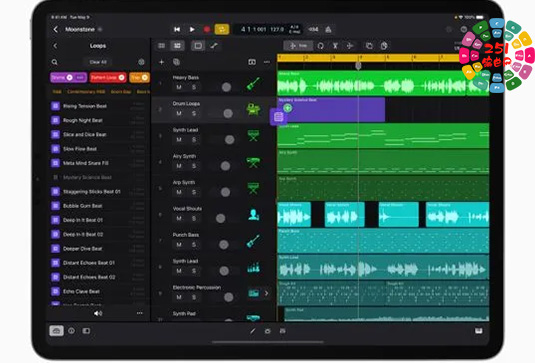Open Loops browser settings icon
This screenshot has width=535, height=363.
point(141,62)
